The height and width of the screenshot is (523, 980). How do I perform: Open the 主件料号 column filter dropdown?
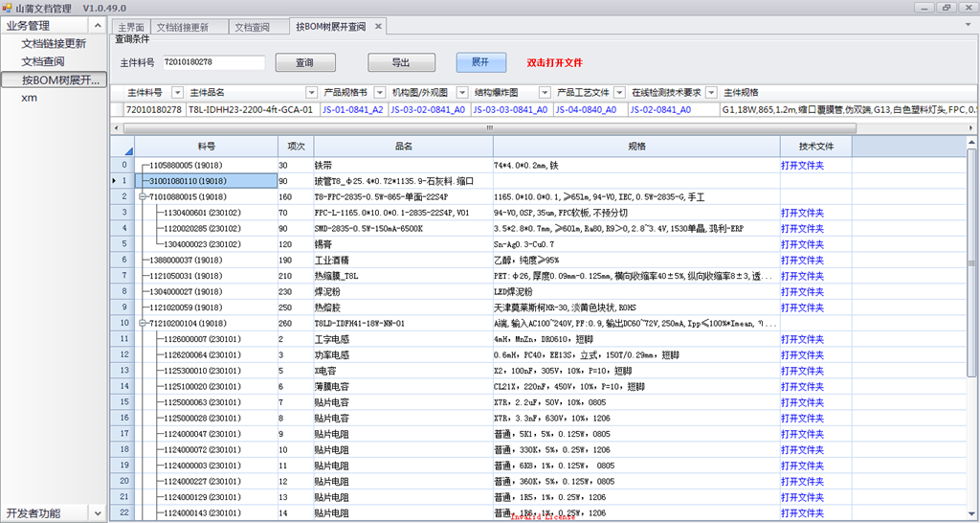[x=176, y=93]
